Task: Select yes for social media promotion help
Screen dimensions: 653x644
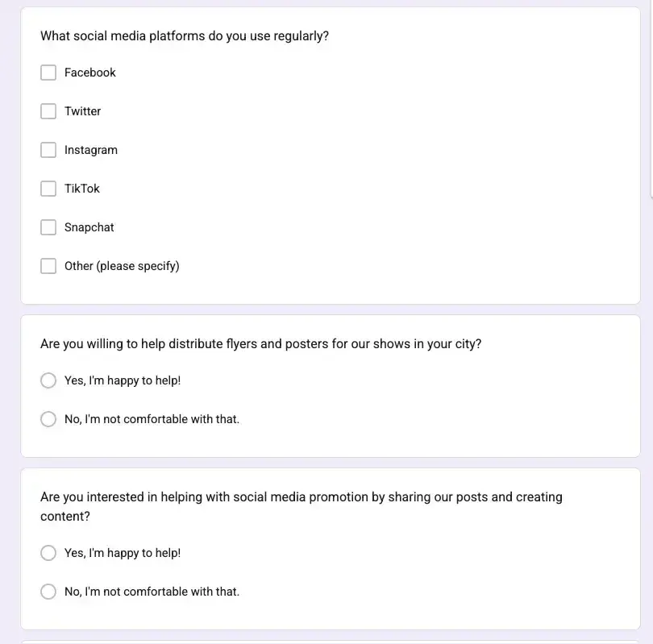Action: pos(48,553)
